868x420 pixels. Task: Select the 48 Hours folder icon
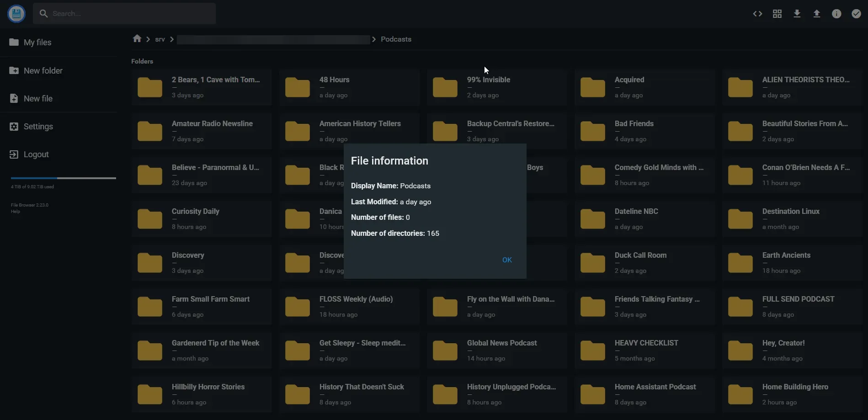[298, 87]
